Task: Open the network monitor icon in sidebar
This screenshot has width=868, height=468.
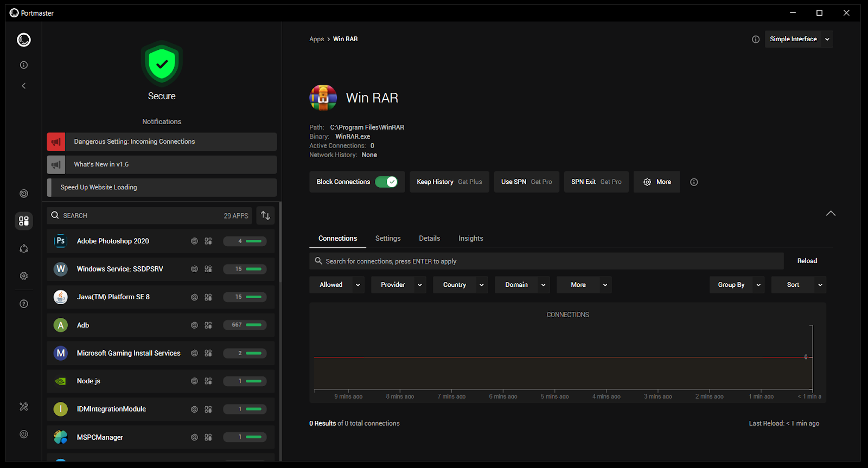Action: click(x=24, y=194)
